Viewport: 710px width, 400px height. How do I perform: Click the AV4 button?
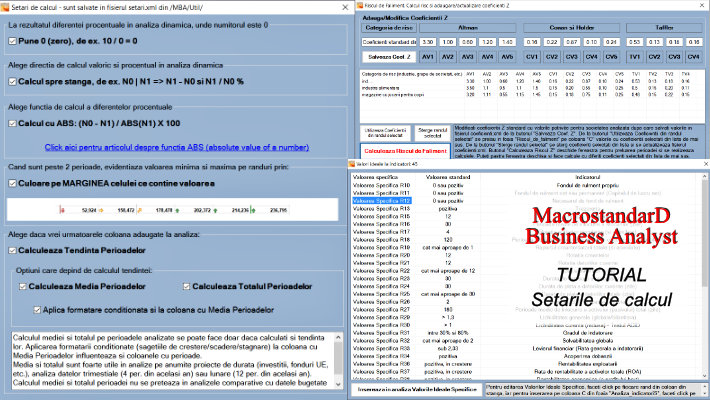tap(487, 57)
